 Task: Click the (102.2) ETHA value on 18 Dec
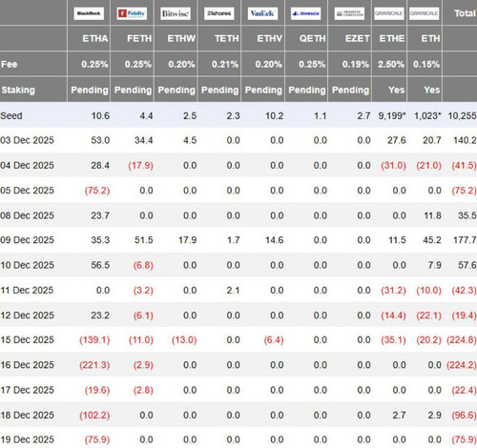[x=94, y=415]
